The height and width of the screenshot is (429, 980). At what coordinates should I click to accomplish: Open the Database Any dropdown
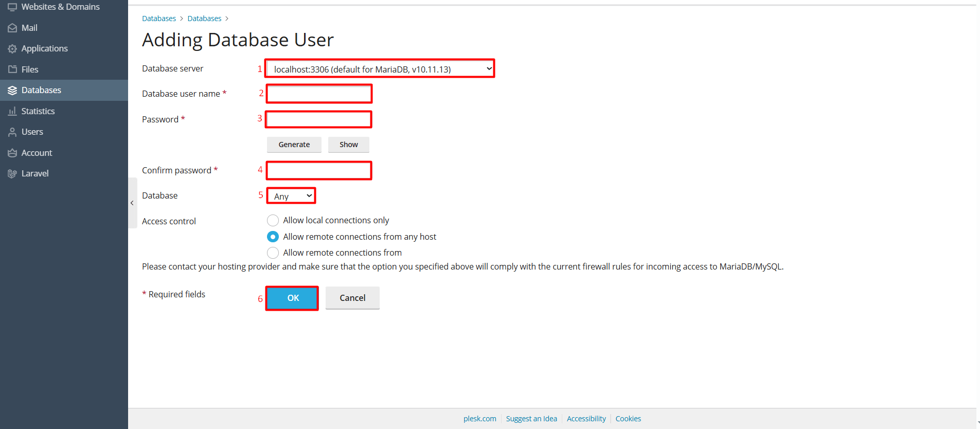pyautogui.click(x=291, y=195)
